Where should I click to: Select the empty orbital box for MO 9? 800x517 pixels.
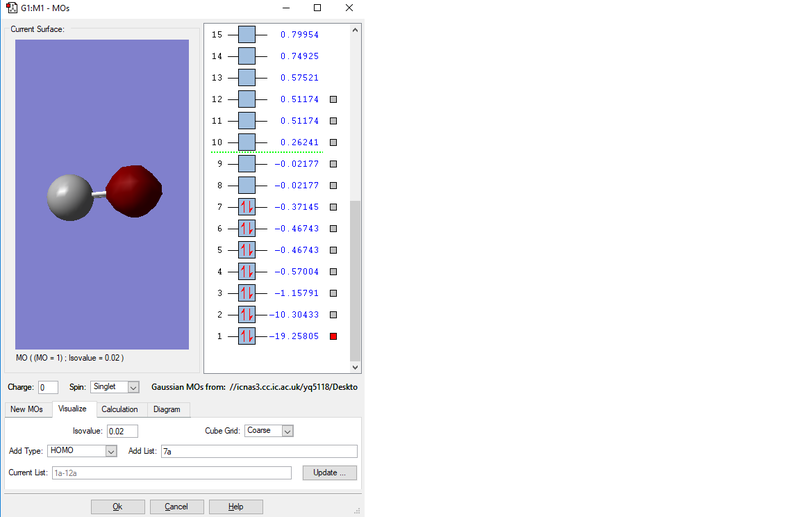click(x=247, y=164)
